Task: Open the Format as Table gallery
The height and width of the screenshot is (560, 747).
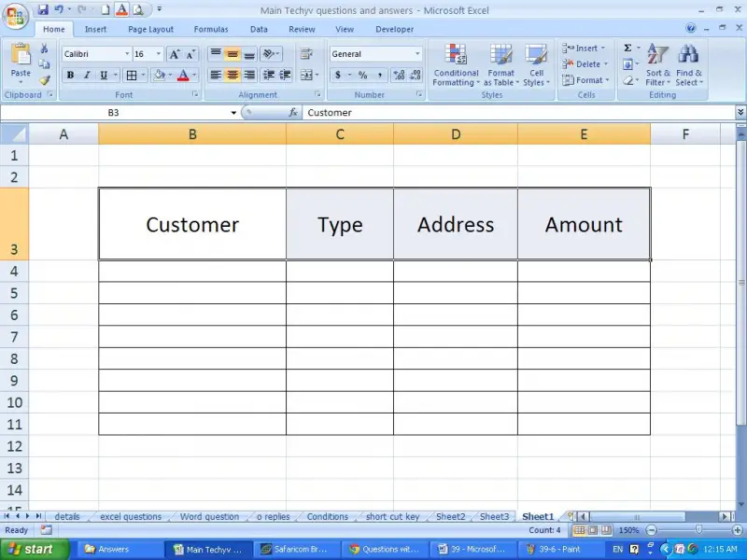Action: click(x=500, y=65)
